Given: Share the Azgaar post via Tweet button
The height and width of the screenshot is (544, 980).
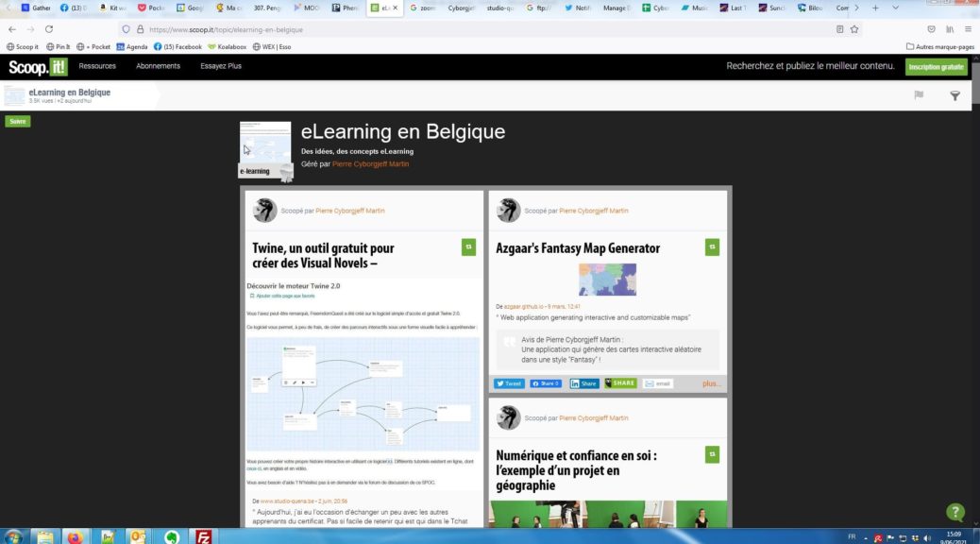Looking at the screenshot, I should point(509,383).
